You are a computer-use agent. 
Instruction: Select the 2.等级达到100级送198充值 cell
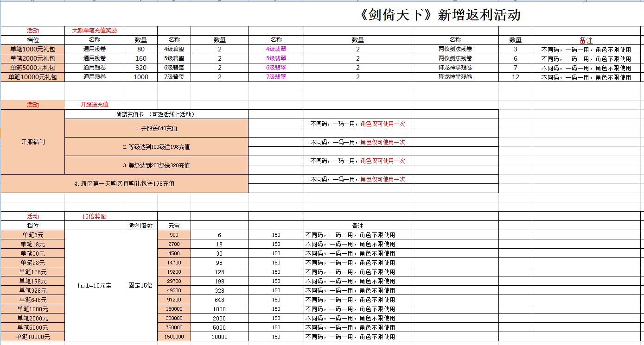click(x=156, y=147)
